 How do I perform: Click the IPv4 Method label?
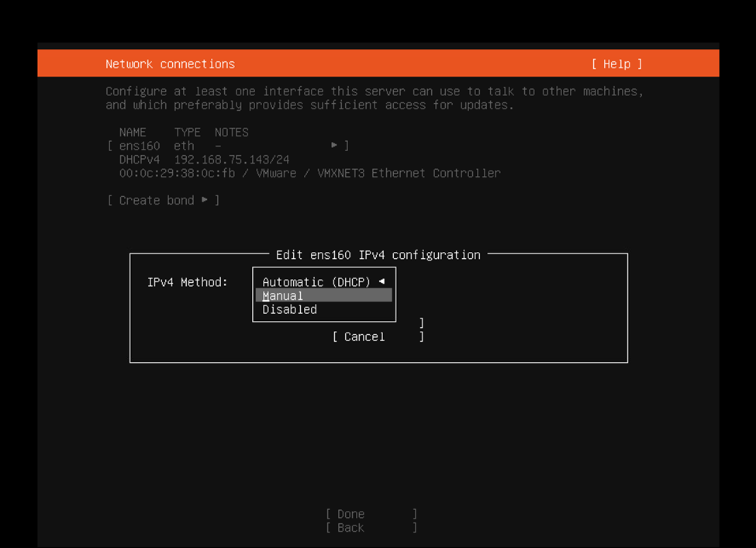[187, 282]
